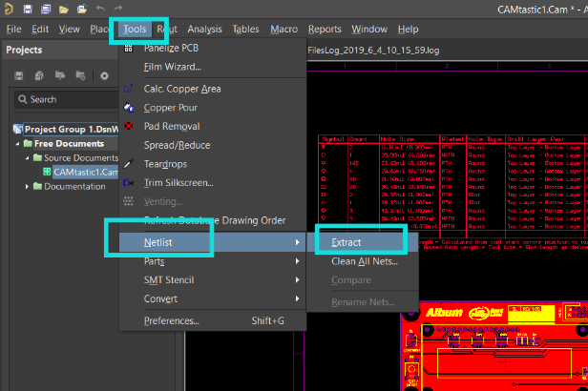This screenshot has width=588, height=391.
Task: Select the Copper Pour tool entry
Action: point(172,107)
